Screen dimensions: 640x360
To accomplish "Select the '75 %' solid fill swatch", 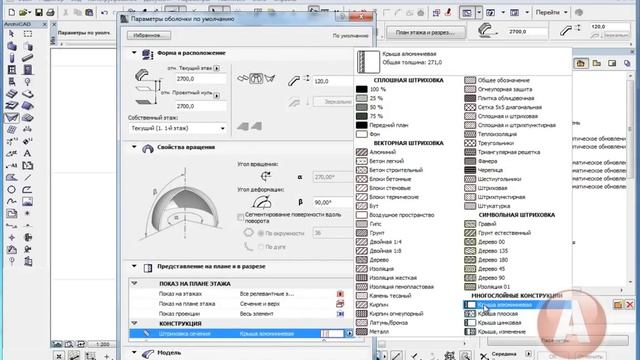I will (x=362, y=116).
